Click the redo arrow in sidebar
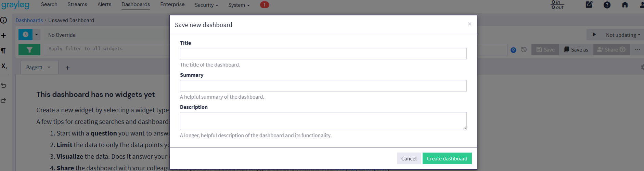 coord(4,101)
